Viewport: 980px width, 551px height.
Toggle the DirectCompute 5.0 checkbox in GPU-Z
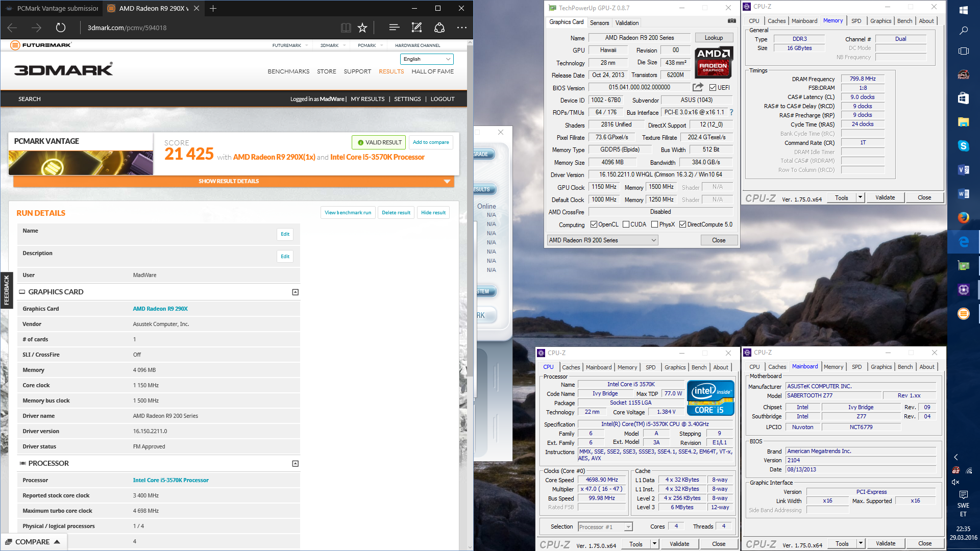click(x=682, y=224)
